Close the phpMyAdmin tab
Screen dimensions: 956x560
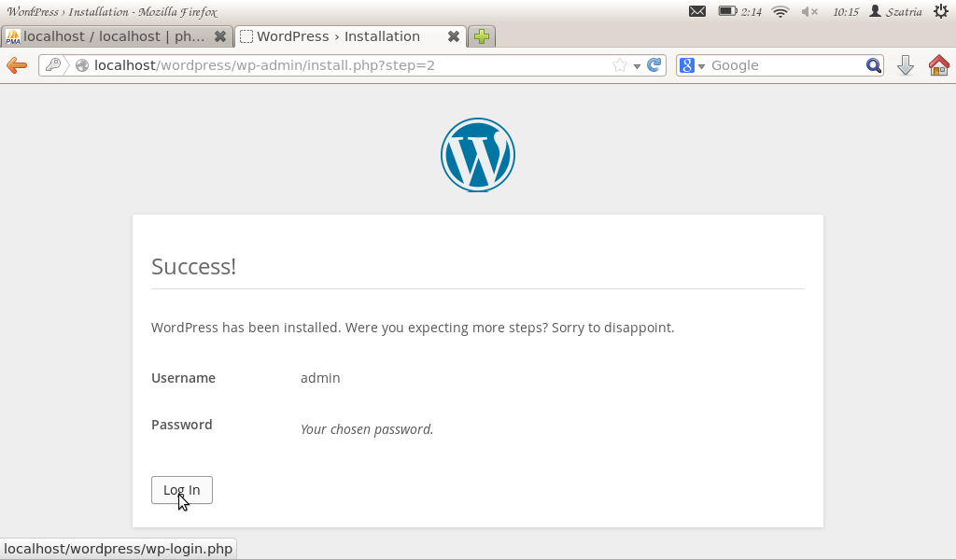[220, 36]
